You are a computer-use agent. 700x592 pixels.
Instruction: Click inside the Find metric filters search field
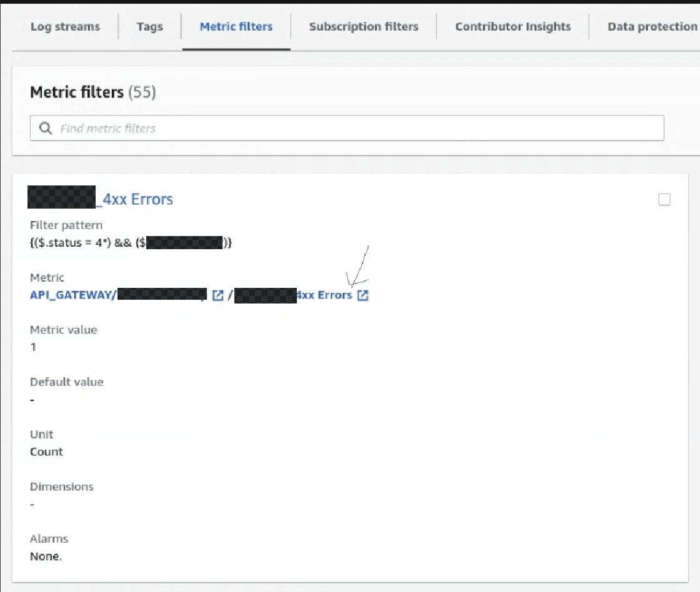(x=250, y=127)
